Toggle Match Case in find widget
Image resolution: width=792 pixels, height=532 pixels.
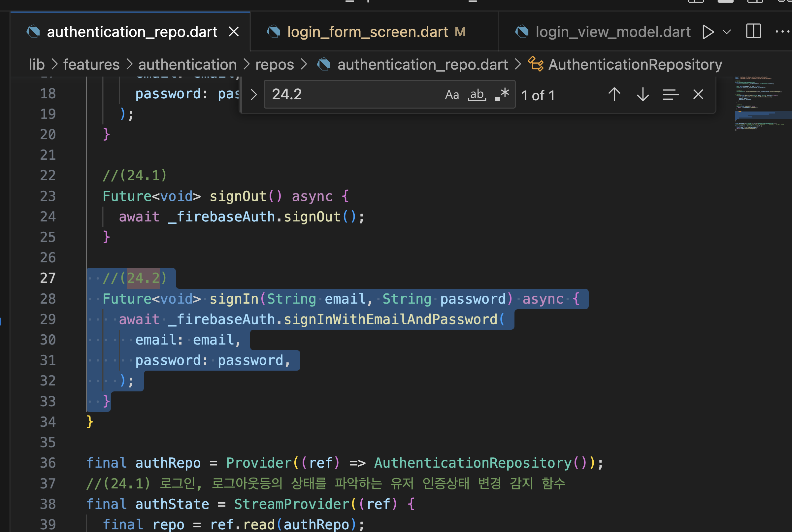point(451,95)
